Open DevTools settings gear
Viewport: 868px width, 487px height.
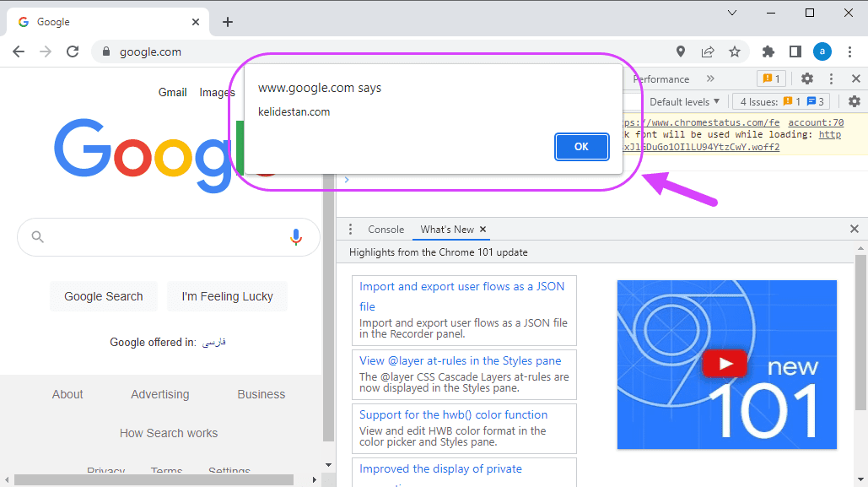point(807,78)
